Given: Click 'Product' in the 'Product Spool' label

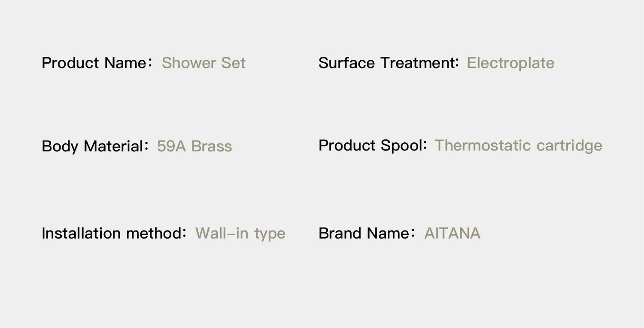Looking at the screenshot, I should [x=346, y=146].
